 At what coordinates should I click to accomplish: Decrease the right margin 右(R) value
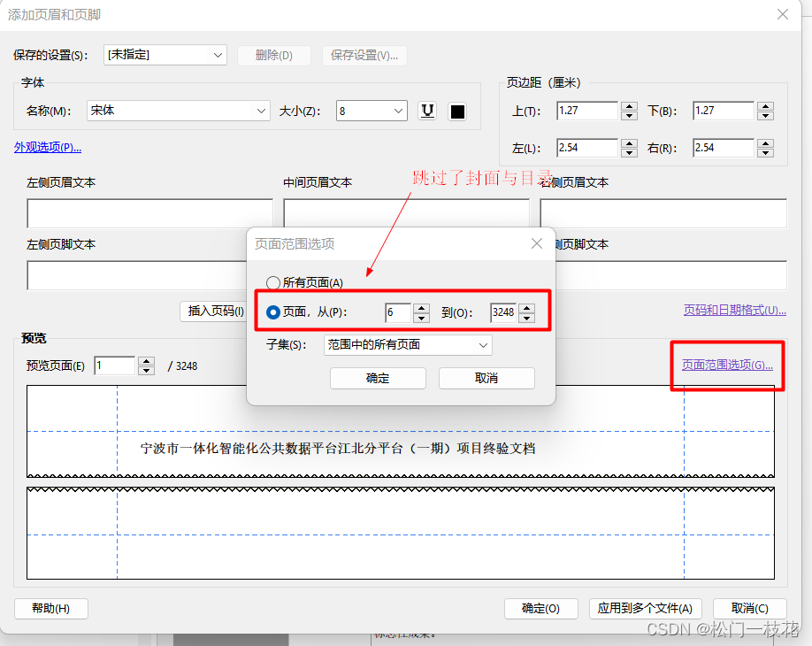click(x=765, y=153)
